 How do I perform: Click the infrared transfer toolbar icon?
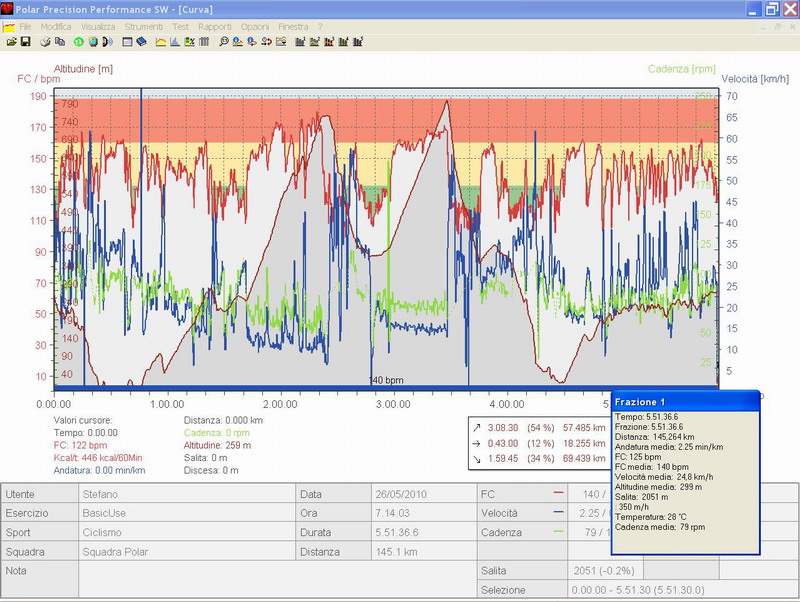point(107,42)
